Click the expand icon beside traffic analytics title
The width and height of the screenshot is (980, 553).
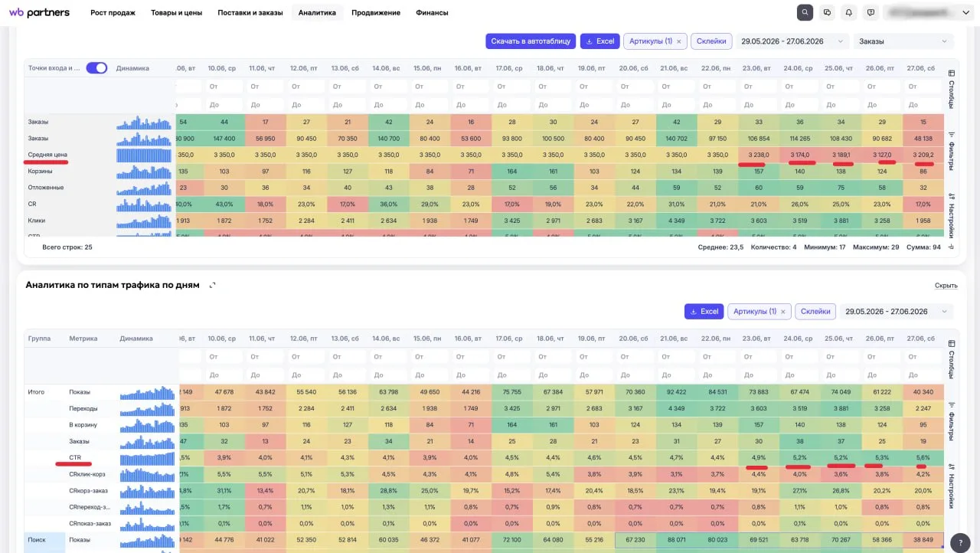click(213, 285)
